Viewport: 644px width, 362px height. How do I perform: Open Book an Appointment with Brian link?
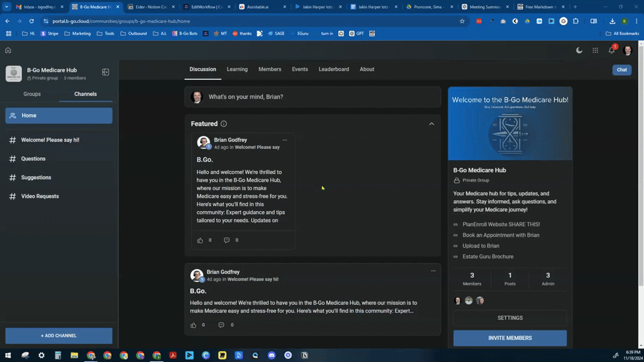pos(501,235)
